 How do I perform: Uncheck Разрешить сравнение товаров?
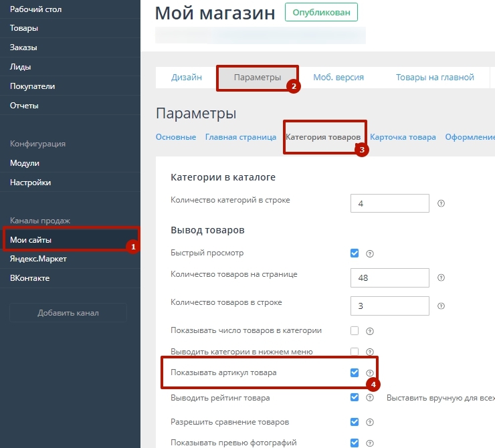(x=355, y=422)
